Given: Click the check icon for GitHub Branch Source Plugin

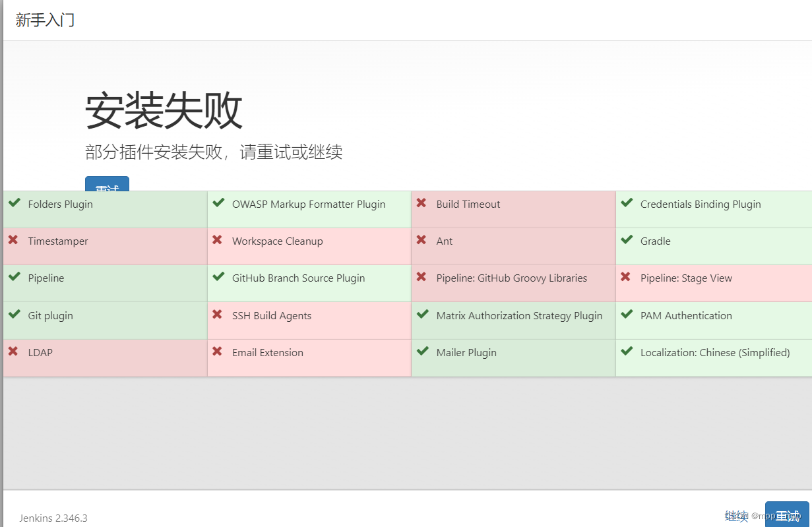Looking at the screenshot, I should 218,277.
